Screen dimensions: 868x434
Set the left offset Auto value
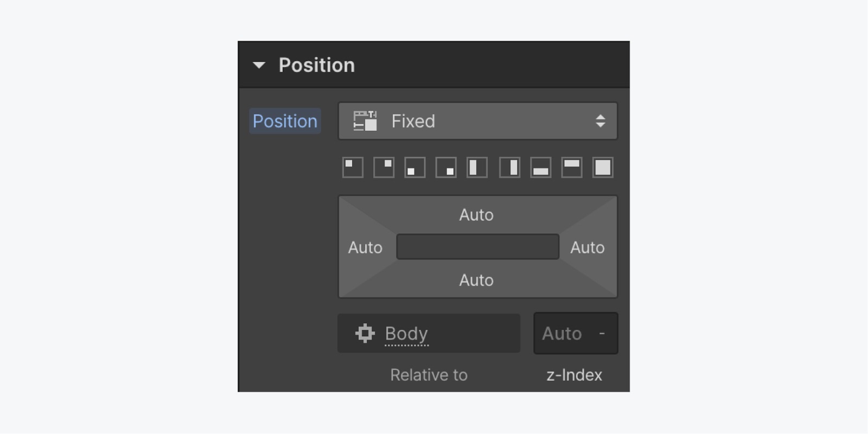pos(365,247)
